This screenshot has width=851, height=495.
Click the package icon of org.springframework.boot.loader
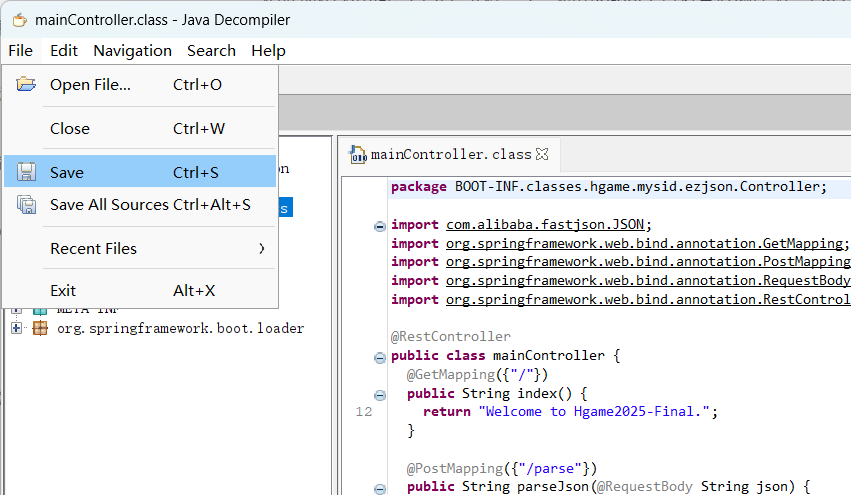coord(40,328)
